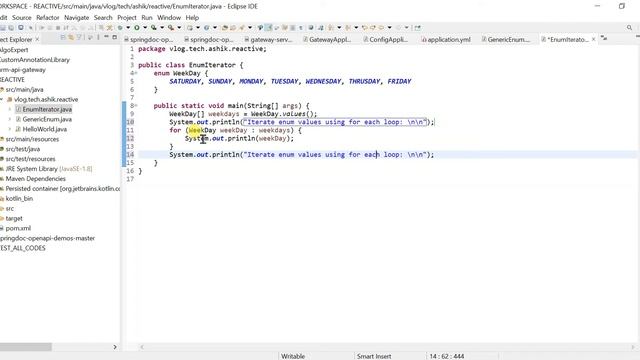640x360 pixels.
Task: Maximize the Project Explorer view
Action: point(115,37)
